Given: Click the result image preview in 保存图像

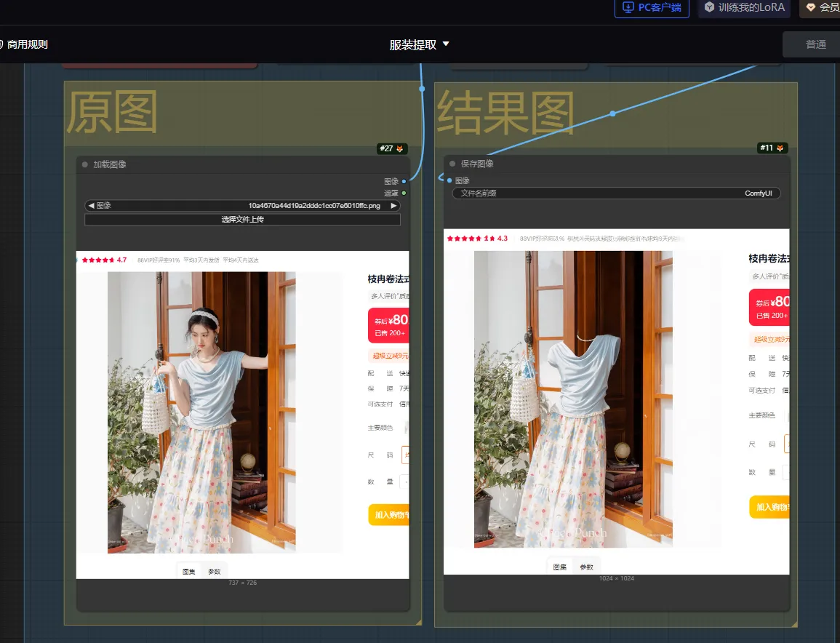Looking at the screenshot, I should pyautogui.click(x=617, y=402).
